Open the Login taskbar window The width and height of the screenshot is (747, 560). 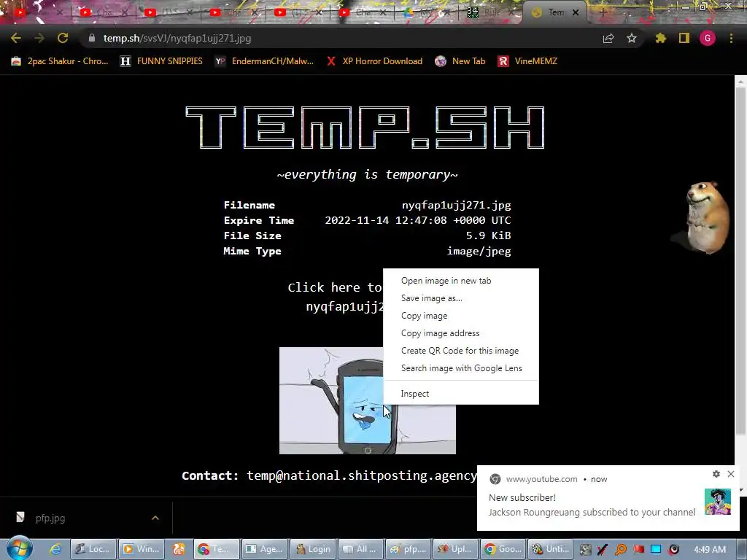tap(312, 549)
